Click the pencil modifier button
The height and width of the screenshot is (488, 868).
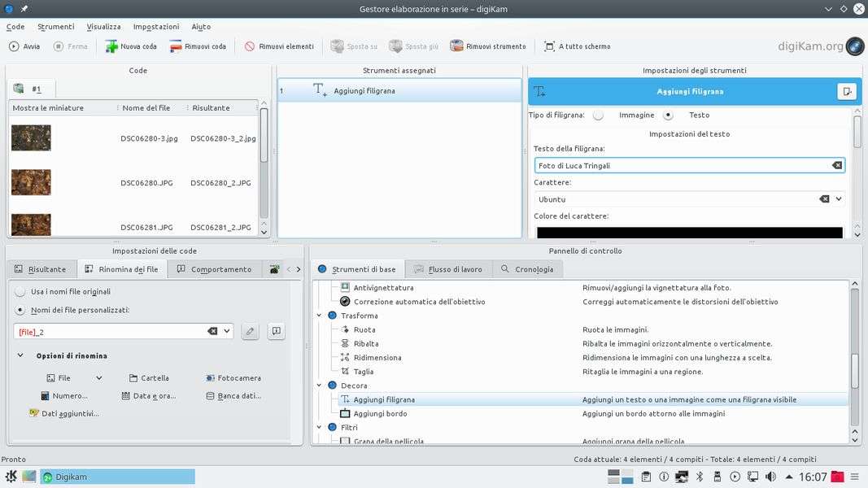click(x=251, y=331)
